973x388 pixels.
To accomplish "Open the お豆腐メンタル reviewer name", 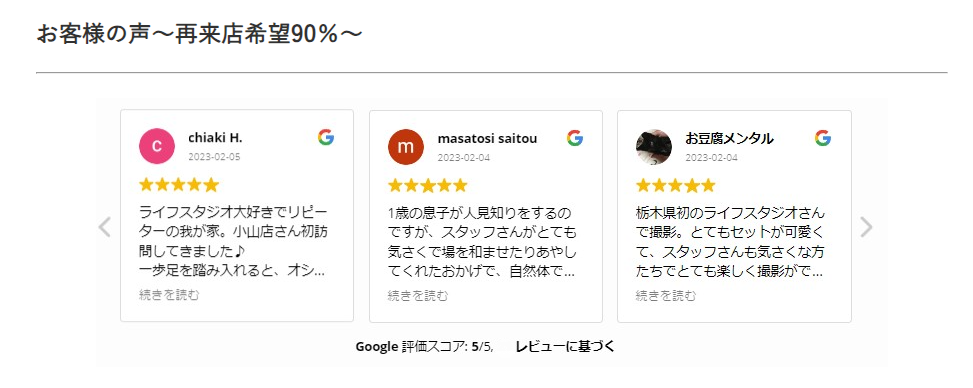I will (x=729, y=138).
